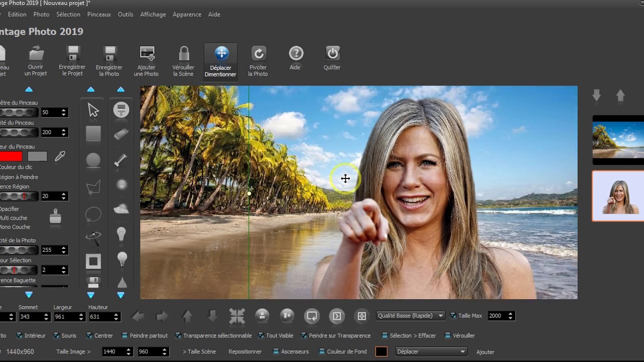Click the four-arrows fit icon

pos(237,316)
